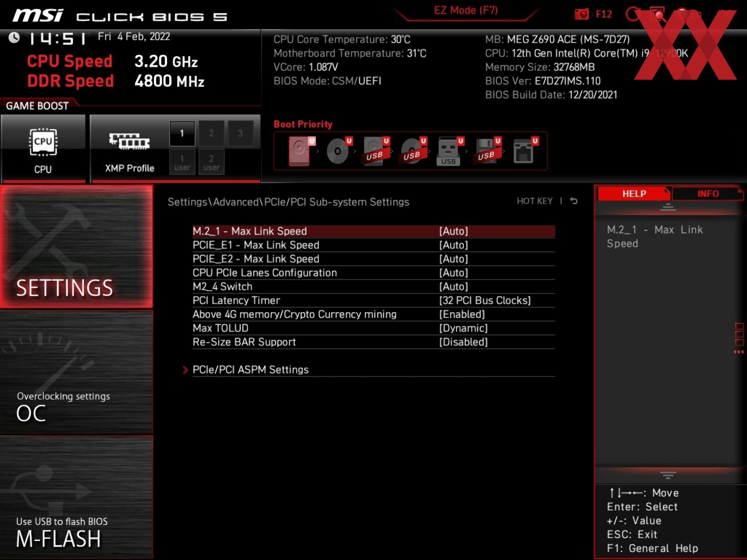747x560 pixels.
Task: Click the help panel top scroll handle
Action: [668, 207]
